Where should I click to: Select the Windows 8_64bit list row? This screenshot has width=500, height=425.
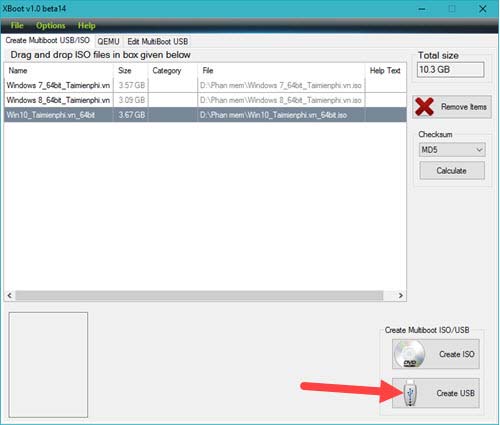coord(205,100)
